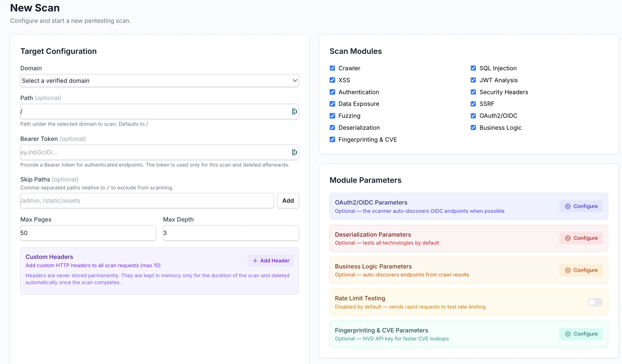Uncheck the SQL Injection scan module
The width and height of the screenshot is (622, 364).
pyautogui.click(x=473, y=68)
